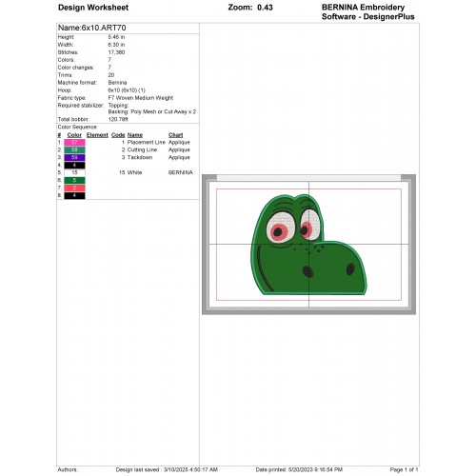Click the "Colors:" label

(67, 60)
